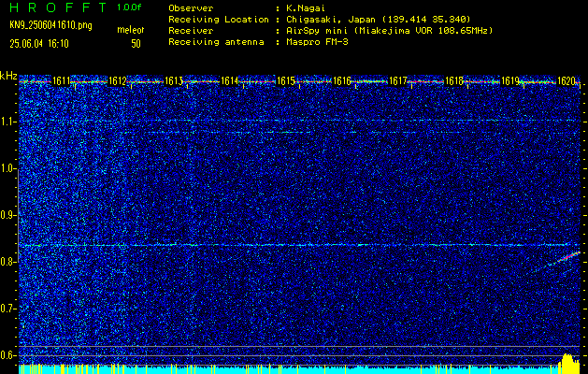Click the HROFFT program title
This screenshot has height=374, width=588.
(58, 7)
